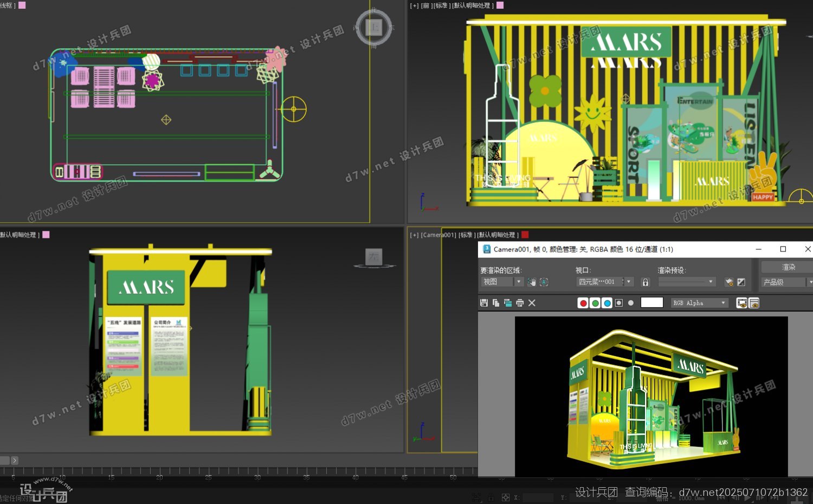813x504 pixels.
Task: Click the ViewCube face in left viewport
Action: coord(374,256)
